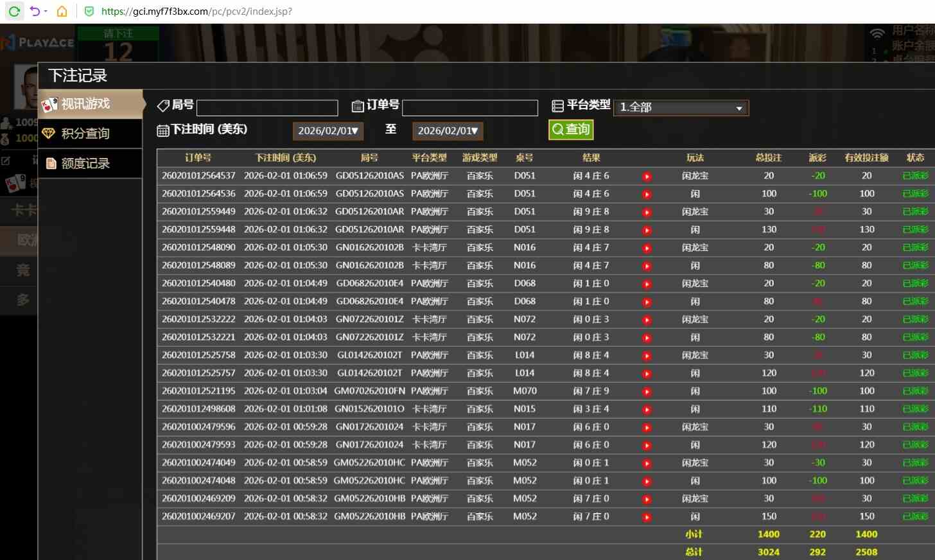Click the 已派彩 status in first row
935x560 pixels.
[915, 176]
